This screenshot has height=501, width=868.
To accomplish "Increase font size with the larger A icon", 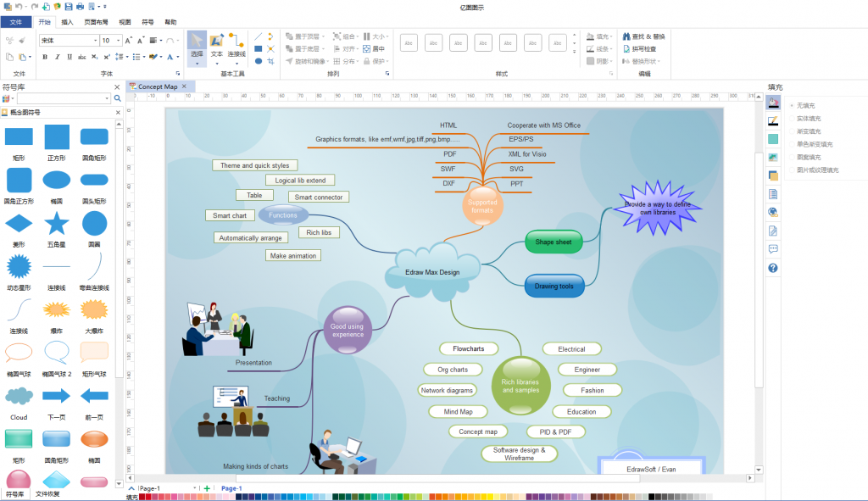I will pos(129,41).
